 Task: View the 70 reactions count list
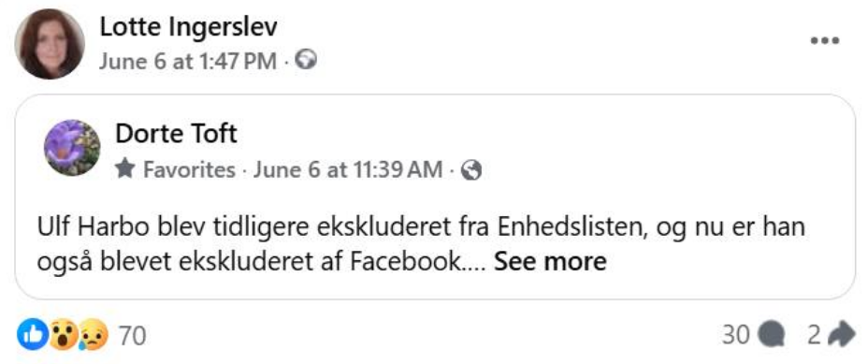pos(132,336)
